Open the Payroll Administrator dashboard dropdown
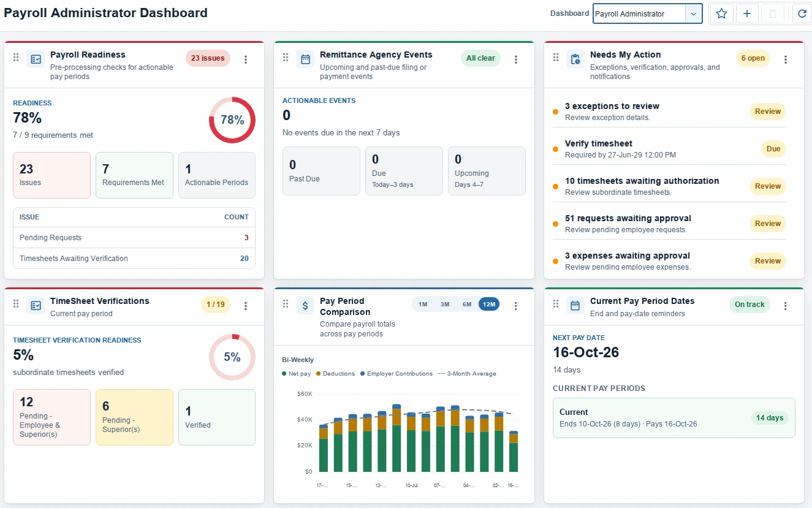 [x=647, y=13]
